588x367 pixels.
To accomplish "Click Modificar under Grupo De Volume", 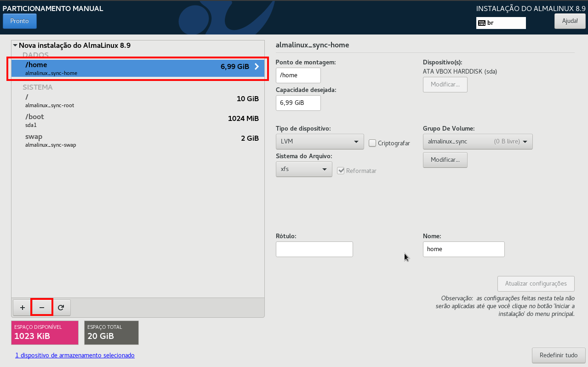I will [x=445, y=160].
